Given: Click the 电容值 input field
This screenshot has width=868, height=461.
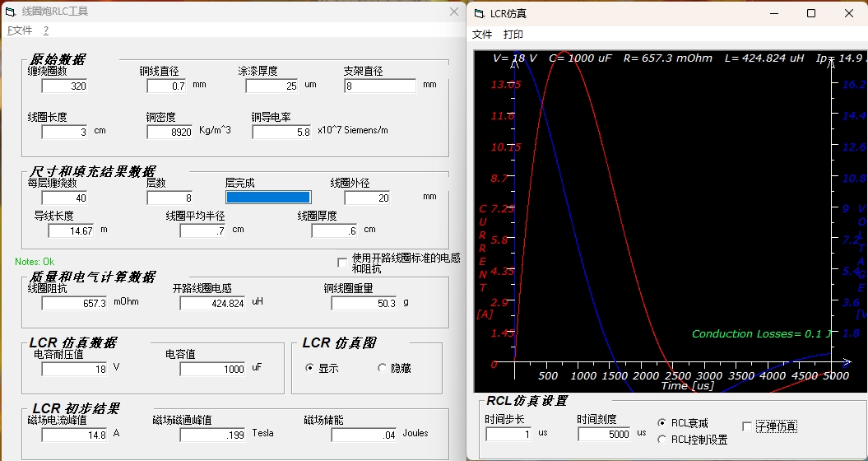Looking at the screenshot, I should click(212, 369).
